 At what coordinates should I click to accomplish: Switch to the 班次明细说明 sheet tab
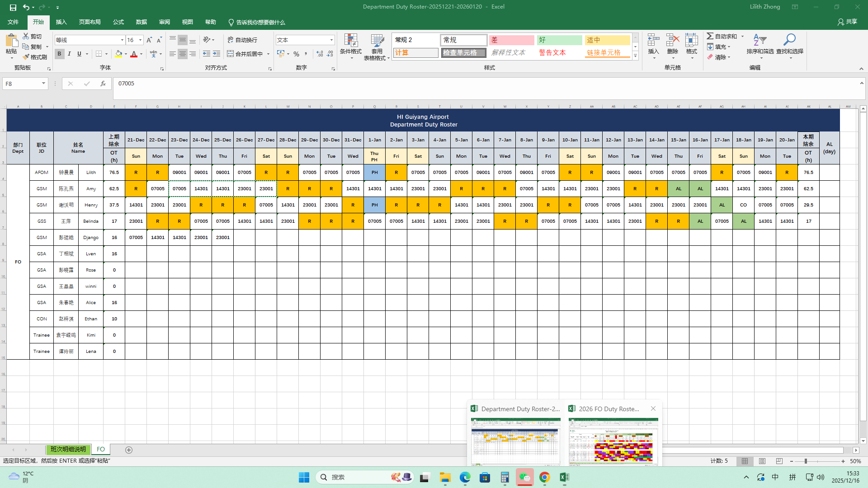pos(68,450)
